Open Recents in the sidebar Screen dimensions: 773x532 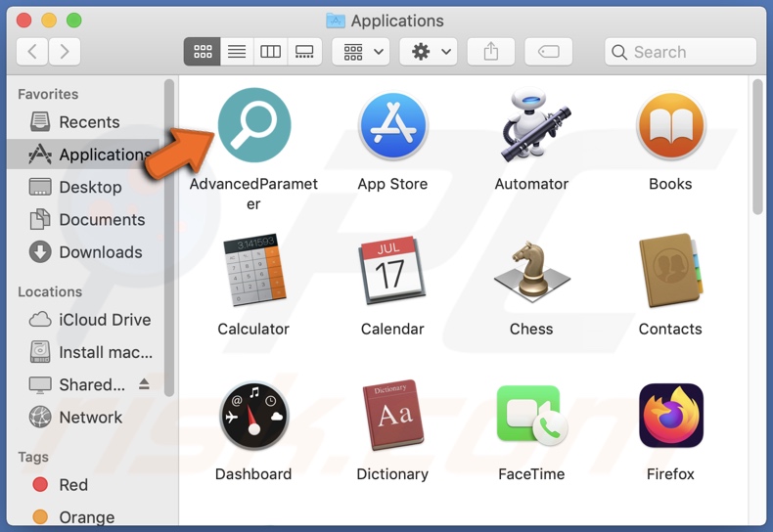pyautogui.click(x=84, y=121)
